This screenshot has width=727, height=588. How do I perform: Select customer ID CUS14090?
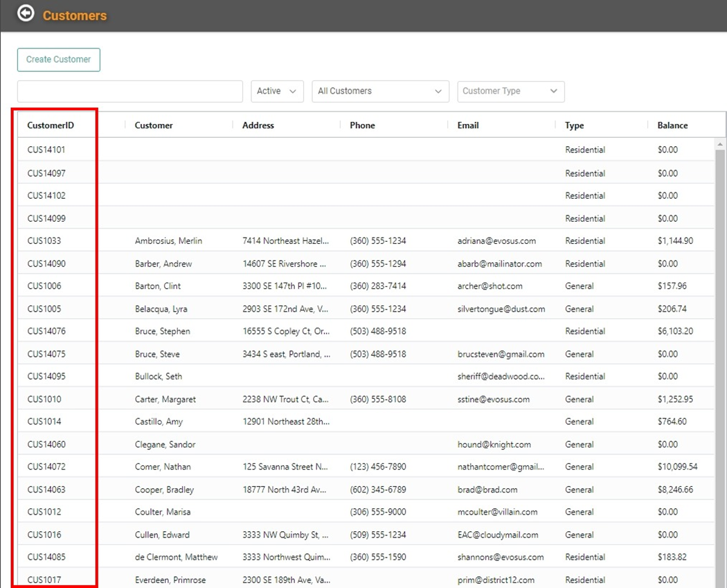[x=46, y=264]
